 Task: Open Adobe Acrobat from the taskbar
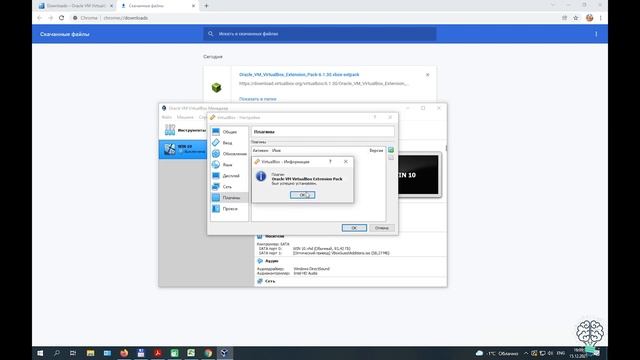coord(158,353)
